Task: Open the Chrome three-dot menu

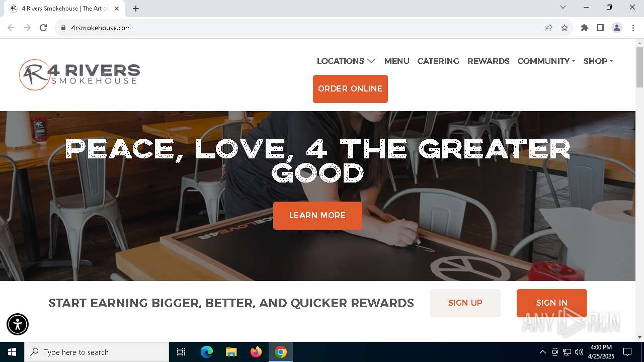Action: (x=633, y=28)
